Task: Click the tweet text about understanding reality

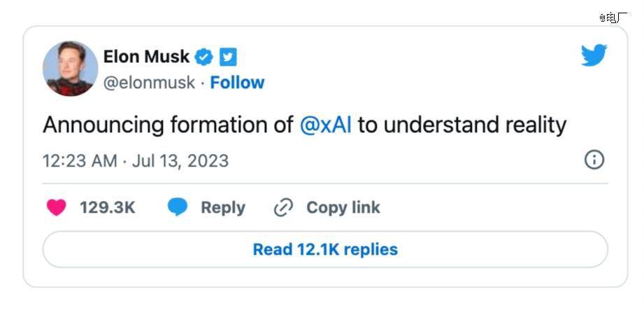Action: (x=461, y=125)
